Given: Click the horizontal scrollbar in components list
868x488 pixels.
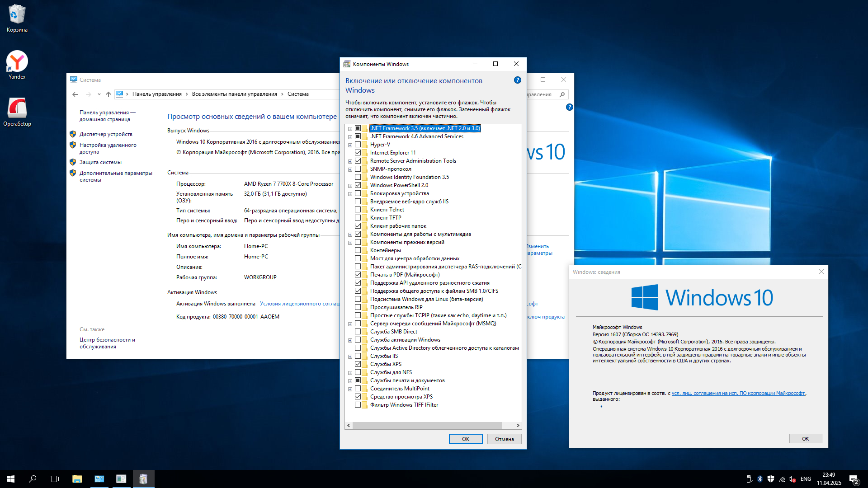Looking at the screenshot, I should [427, 426].
